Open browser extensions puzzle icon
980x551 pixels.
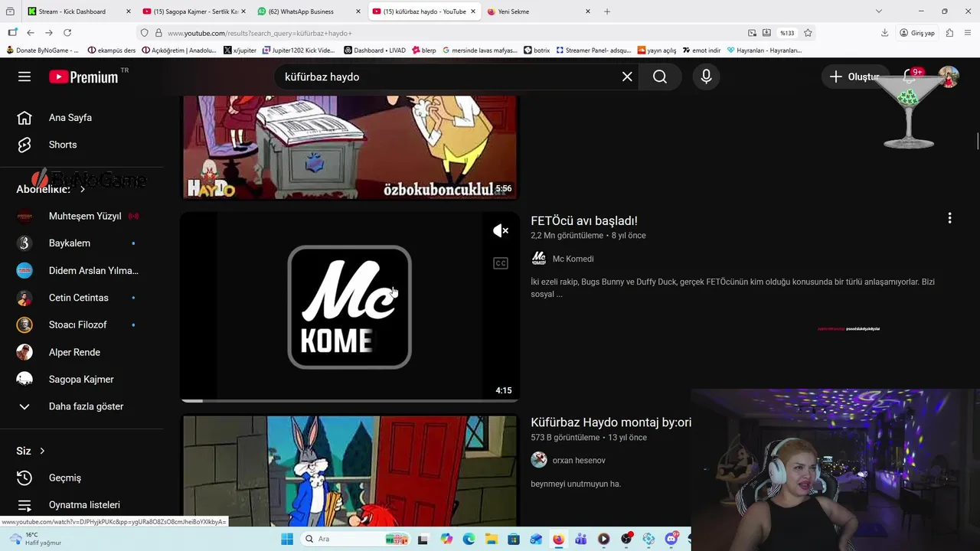pos(949,33)
